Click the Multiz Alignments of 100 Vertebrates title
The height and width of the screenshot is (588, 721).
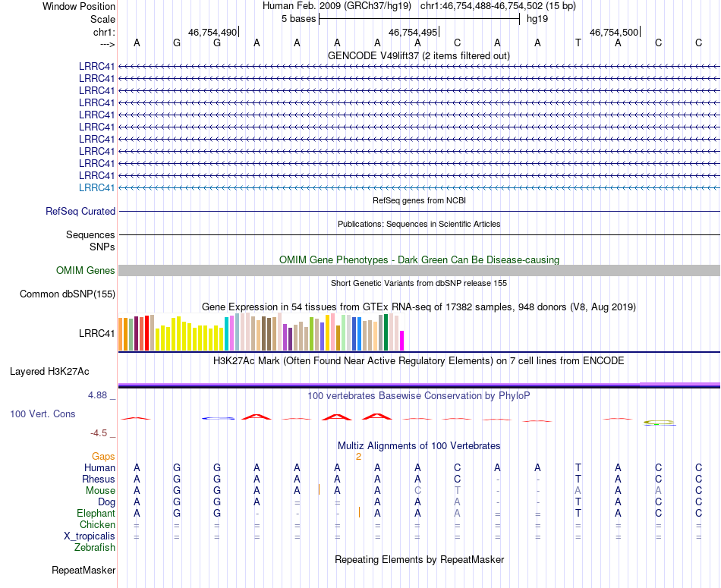click(419, 446)
